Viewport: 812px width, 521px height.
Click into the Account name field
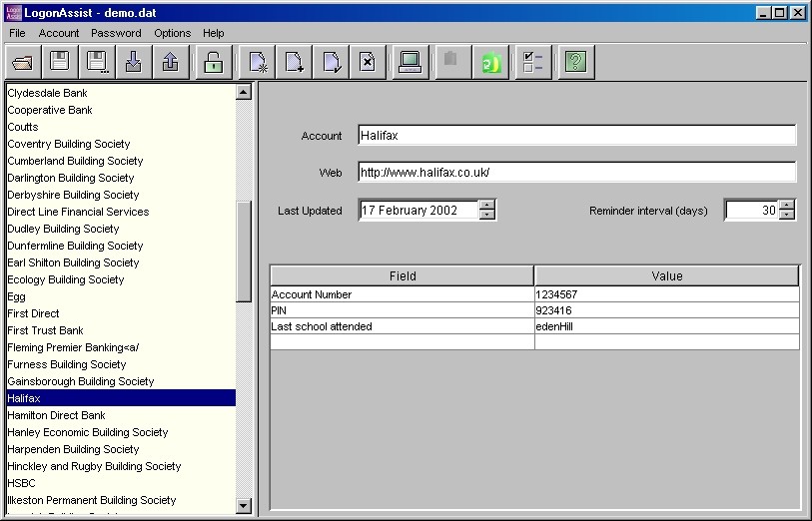(x=577, y=136)
